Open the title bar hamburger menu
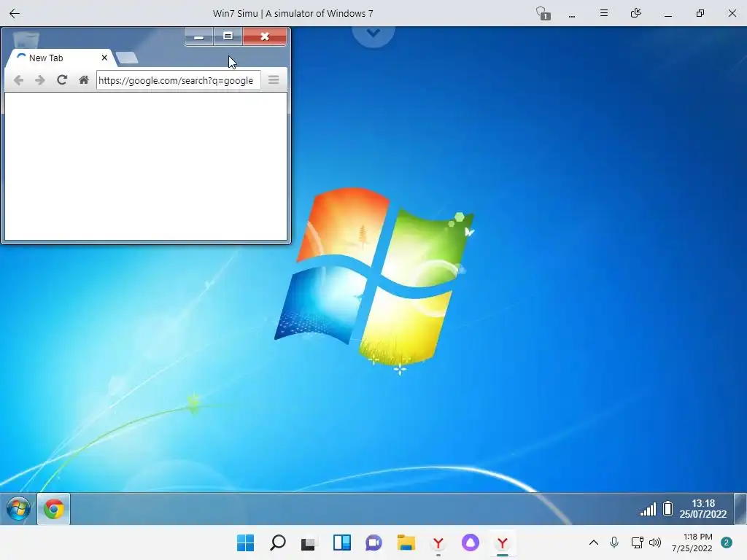 tap(603, 13)
